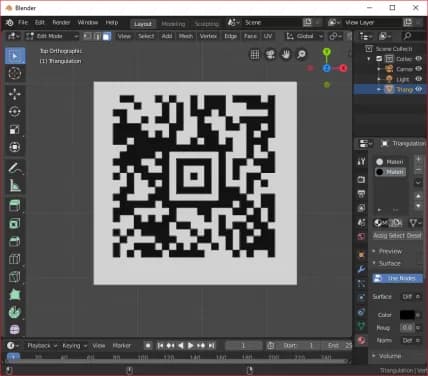Open the File menu

click(23, 22)
